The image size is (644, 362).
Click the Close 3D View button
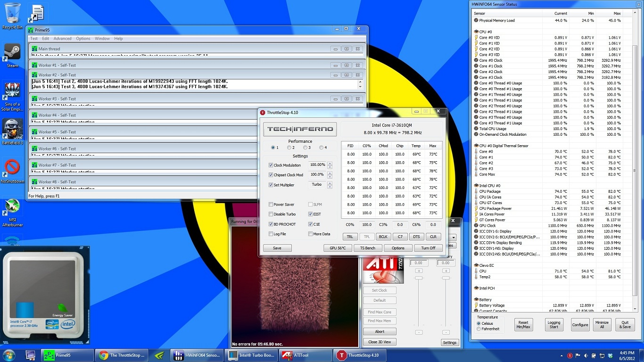(380, 342)
